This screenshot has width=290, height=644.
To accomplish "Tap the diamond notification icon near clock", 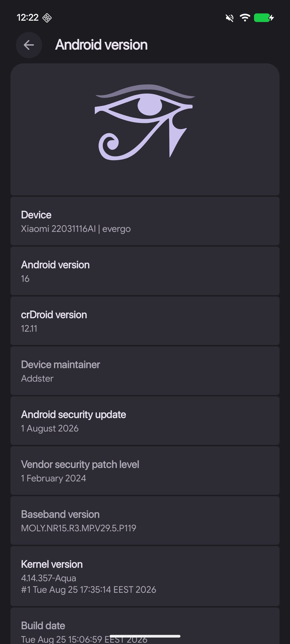I will point(47,18).
